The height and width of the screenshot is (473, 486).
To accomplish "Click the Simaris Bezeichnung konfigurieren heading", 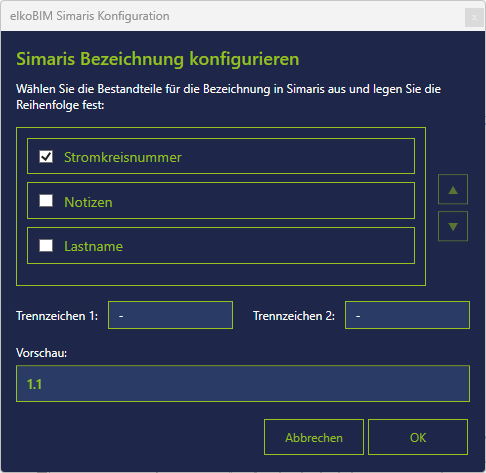I will [x=158, y=59].
